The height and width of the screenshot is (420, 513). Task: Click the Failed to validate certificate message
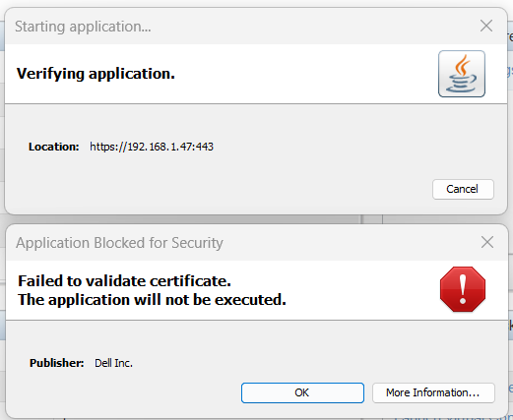(x=124, y=281)
